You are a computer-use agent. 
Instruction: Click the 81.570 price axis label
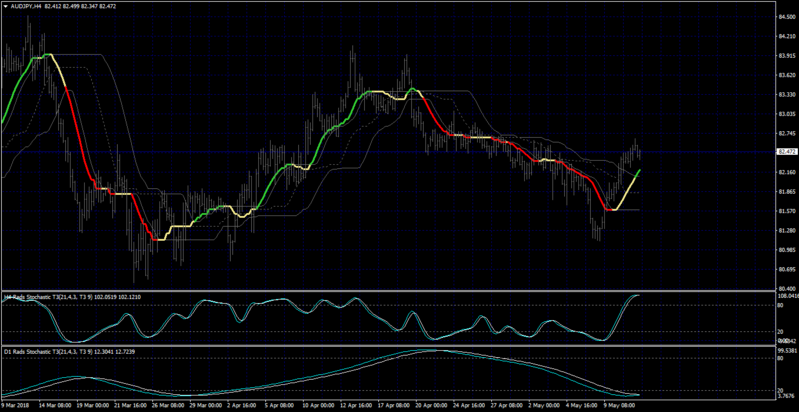(787, 211)
